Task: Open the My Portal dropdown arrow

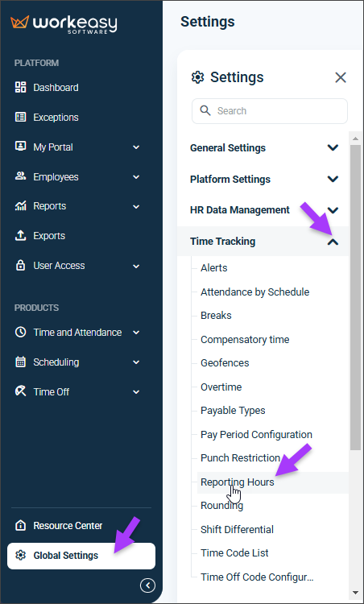Action: [136, 147]
